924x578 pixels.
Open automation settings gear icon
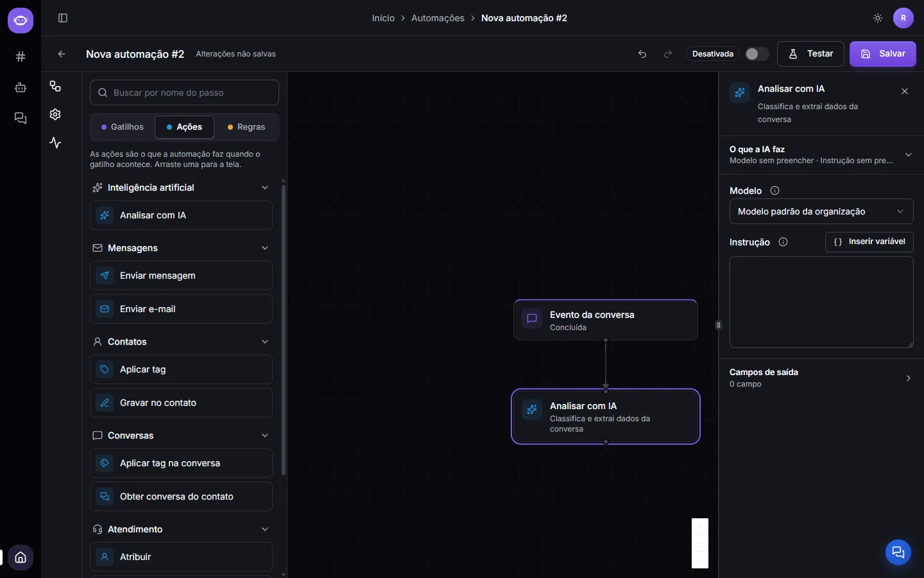point(55,114)
